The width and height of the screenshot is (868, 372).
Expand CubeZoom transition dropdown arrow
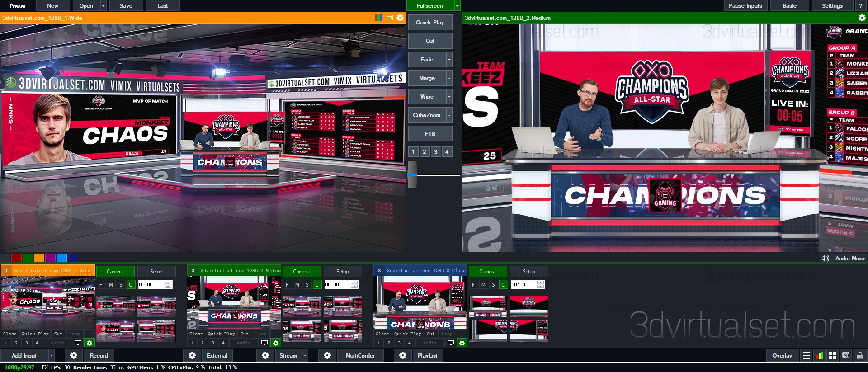449,115
